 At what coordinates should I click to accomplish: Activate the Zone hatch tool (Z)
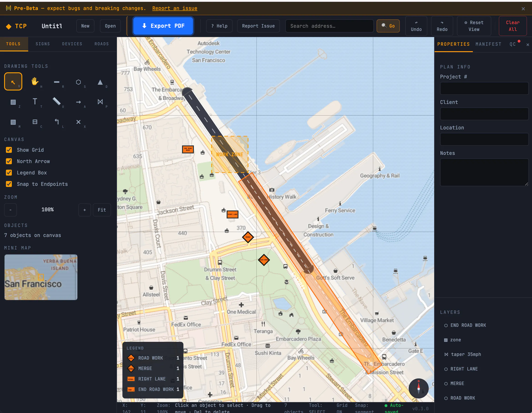coord(13,102)
